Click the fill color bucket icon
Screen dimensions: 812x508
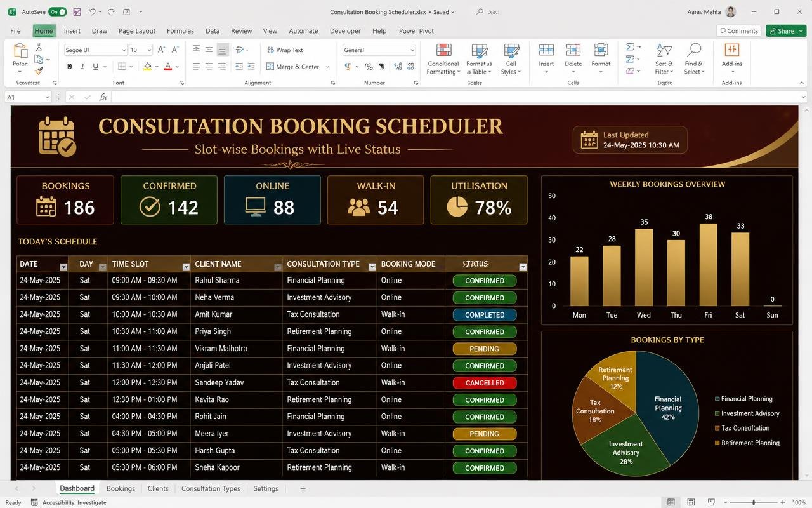tap(148, 67)
